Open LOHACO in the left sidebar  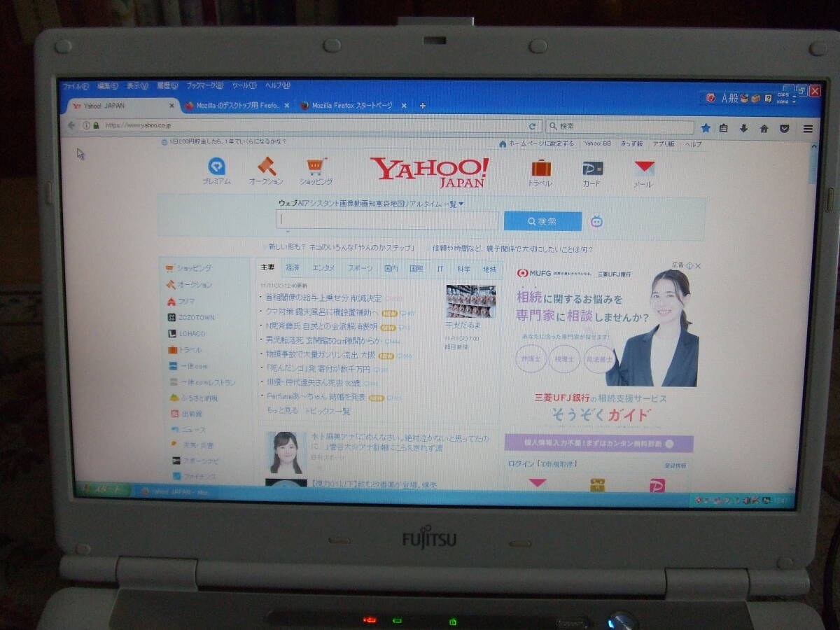[x=186, y=333]
